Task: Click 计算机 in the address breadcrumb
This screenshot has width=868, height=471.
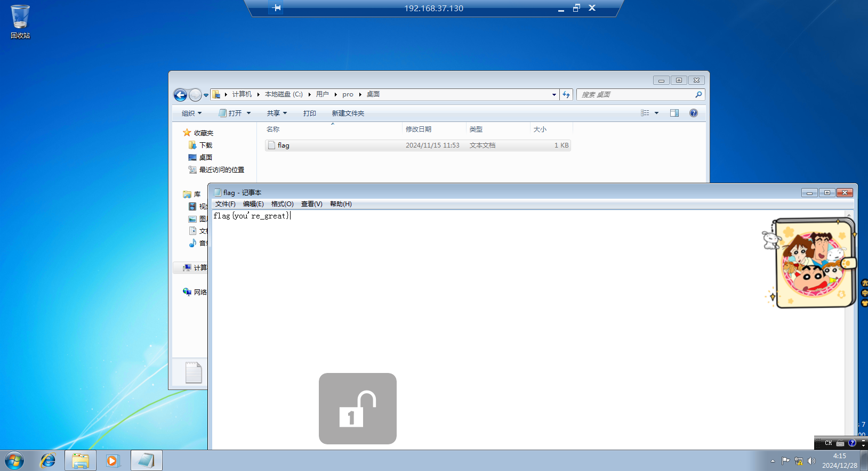Action: click(x=242, y=94)
